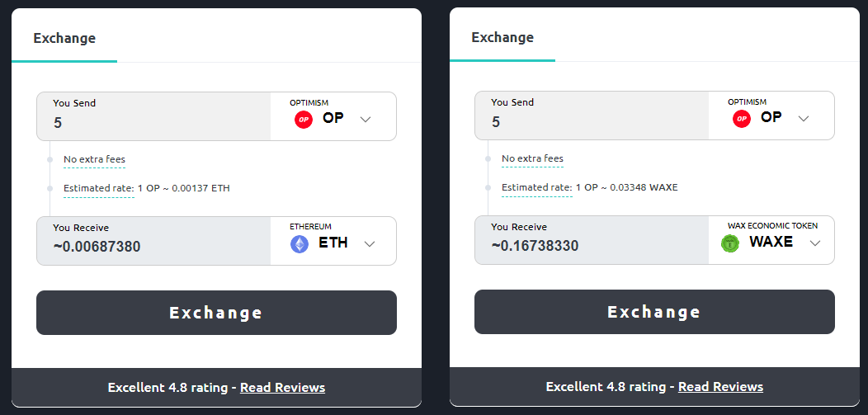This screenshot has width=868, height=415.
Task: Click the red Optimism icon in left widget
Action: 304,120
